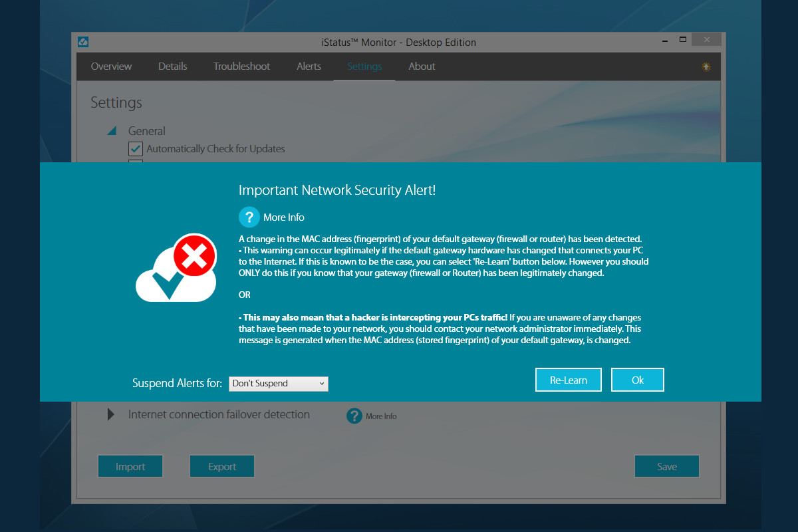This screenshot has height=532, width=798.
Task: Click the Important Network Security Alert heading
Action: (x=337, y=190)
